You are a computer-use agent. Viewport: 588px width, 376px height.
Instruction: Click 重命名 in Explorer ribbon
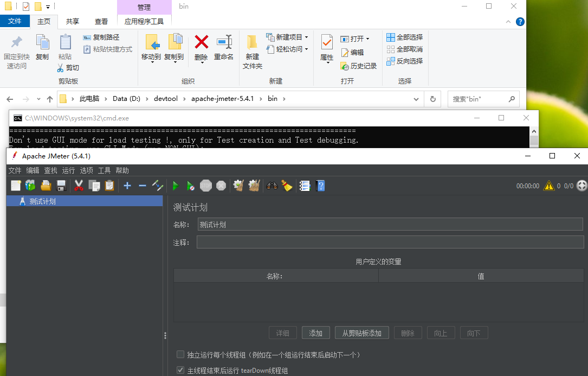point(224,48)
